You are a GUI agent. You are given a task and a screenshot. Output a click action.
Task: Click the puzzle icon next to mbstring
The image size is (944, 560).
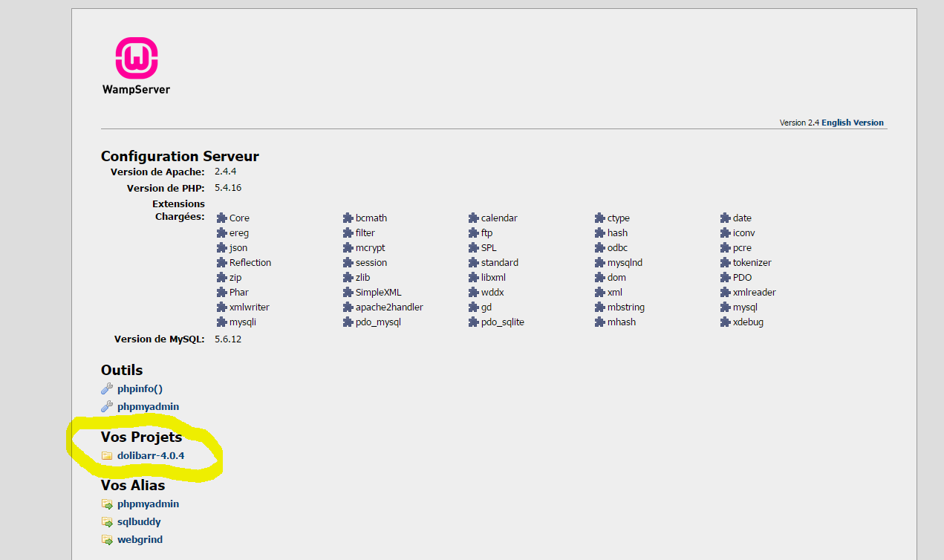pos(600,307)
